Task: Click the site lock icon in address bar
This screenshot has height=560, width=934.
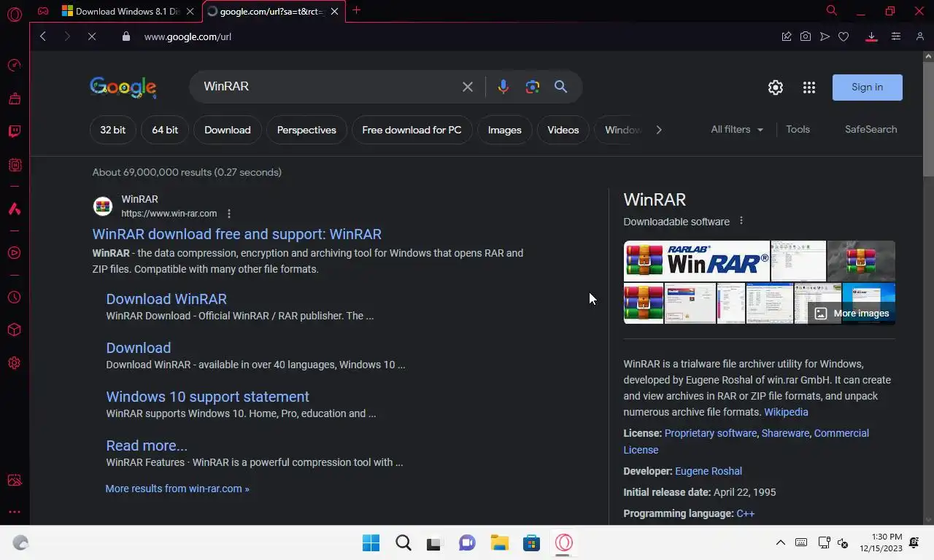Action: (x=126, y=36)
